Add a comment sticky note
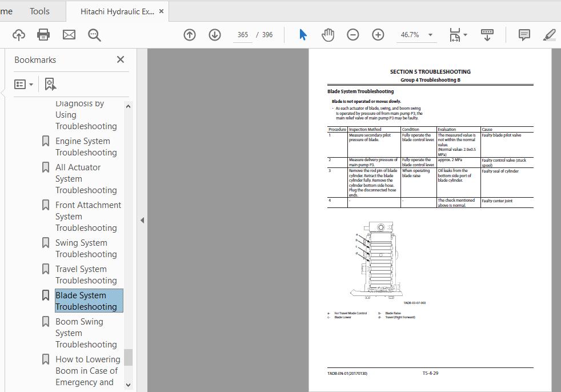Screen dimensions: 561x392 524,35
